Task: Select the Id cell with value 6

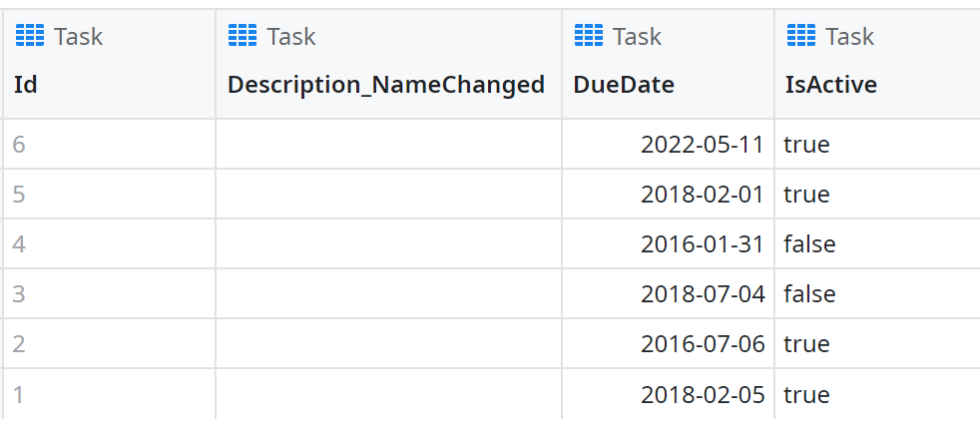Action: tap(19, 145)
